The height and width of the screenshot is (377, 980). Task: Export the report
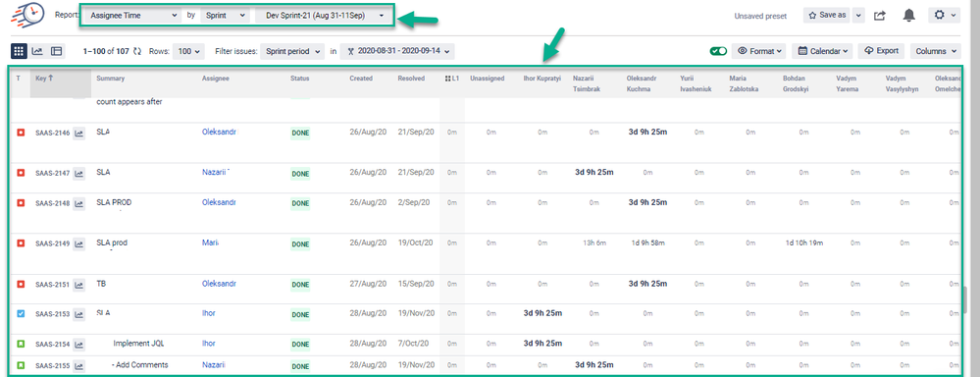click(882, 51)
